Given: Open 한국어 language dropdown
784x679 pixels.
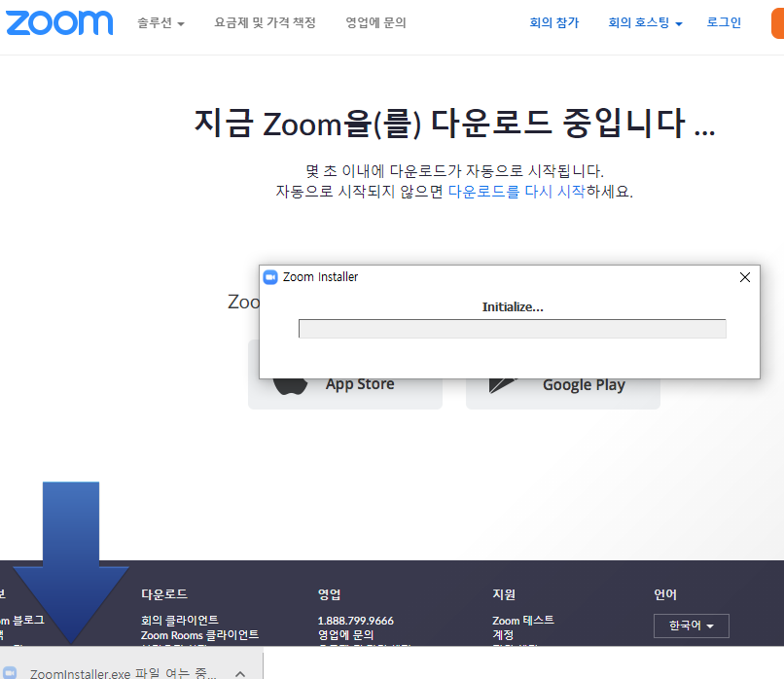Looking at the screenshot, I should (x=691, y=625).
